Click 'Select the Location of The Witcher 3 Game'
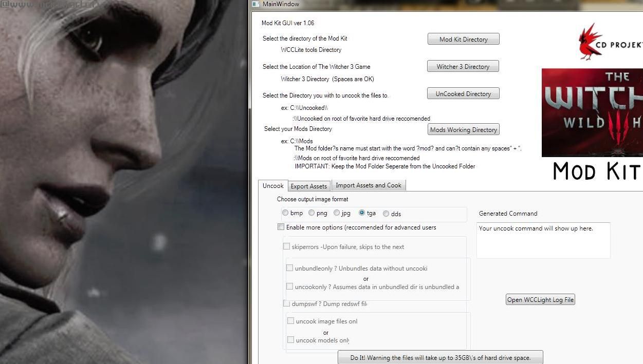This screenshot has height=364, width=643. 316,67
